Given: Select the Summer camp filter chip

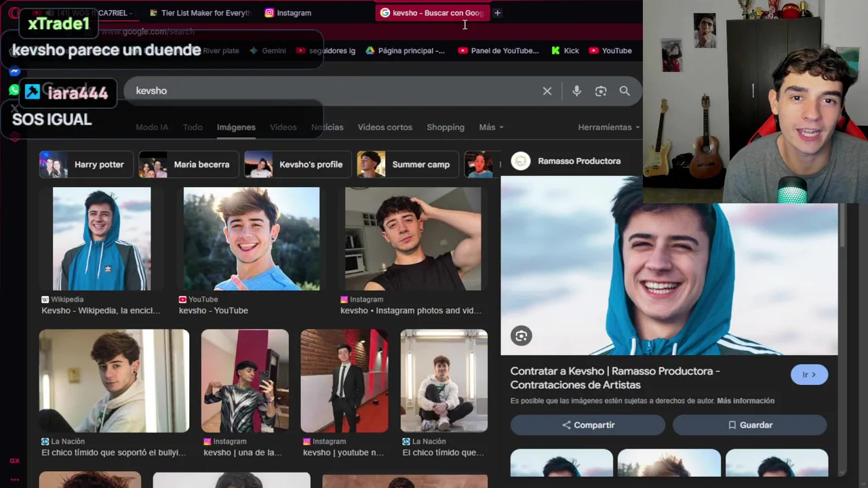Looking at the screenshot, I should pyautogui.click(x=407, y=165).
